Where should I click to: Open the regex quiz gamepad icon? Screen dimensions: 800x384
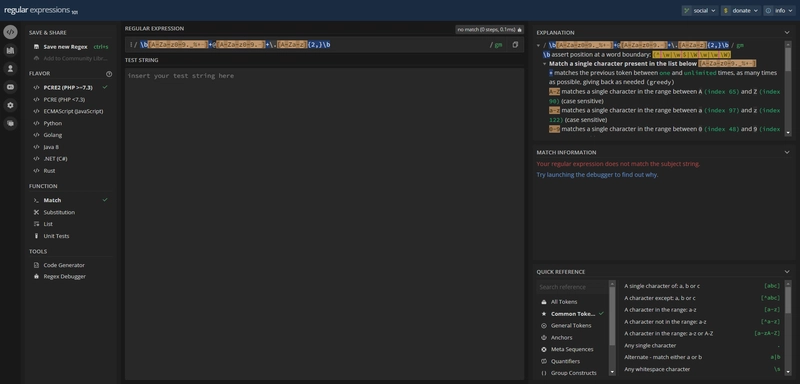(10, 87)
